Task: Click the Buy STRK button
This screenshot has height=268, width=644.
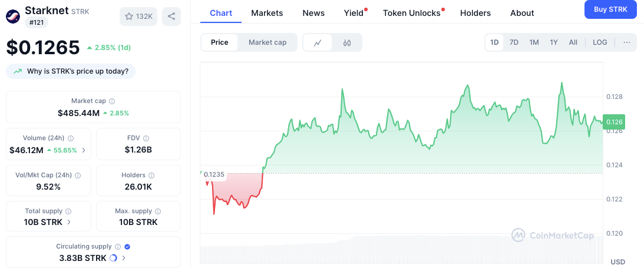Action: click(x=610, y=9)
